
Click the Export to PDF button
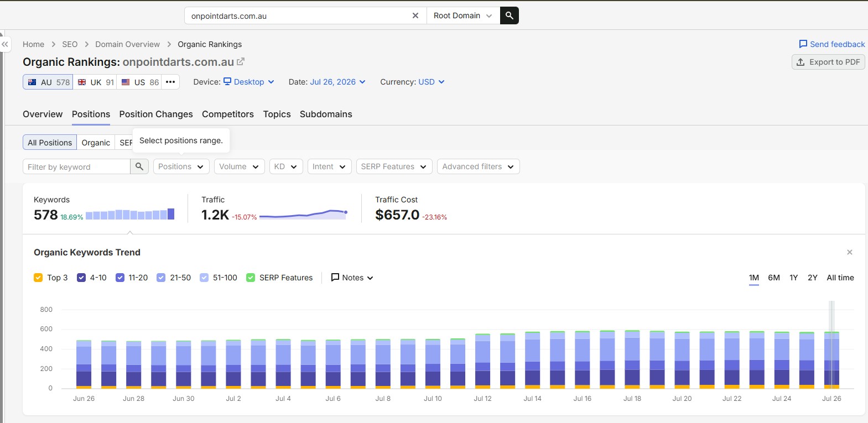(x=828, y=62)
